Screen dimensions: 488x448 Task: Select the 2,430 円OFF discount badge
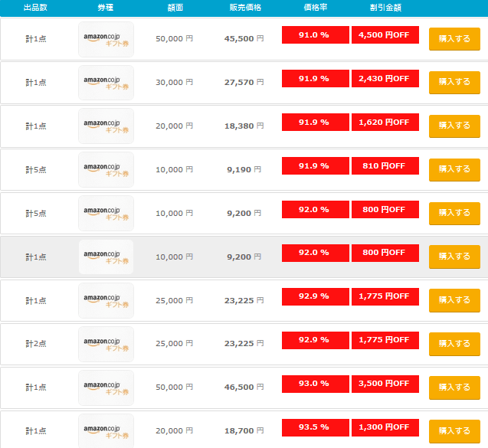pyautogui.click(x=385, y=78)
